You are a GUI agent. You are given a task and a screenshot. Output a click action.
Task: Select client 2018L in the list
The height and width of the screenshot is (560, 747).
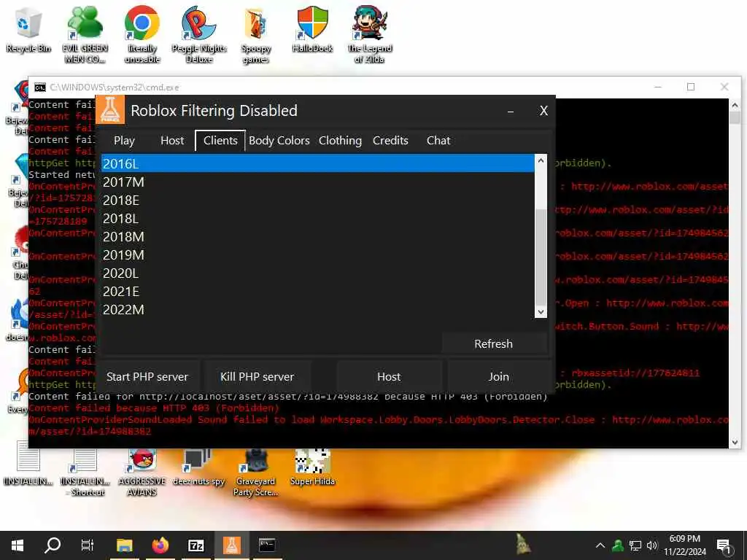click(317, 218)
